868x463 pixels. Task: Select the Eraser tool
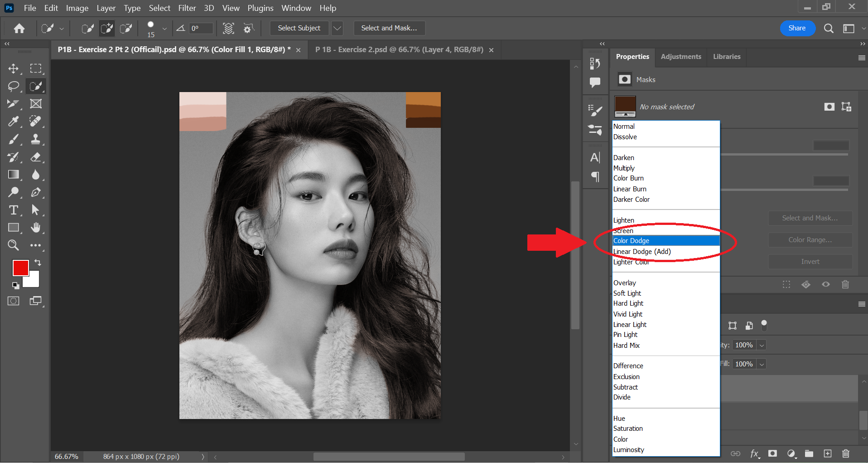coord(36,157)
